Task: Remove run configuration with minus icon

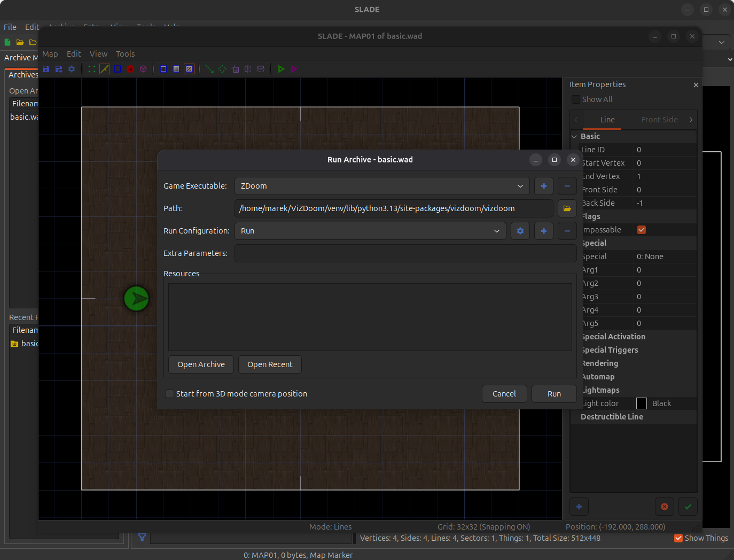Action: click(x=567, y=231)
